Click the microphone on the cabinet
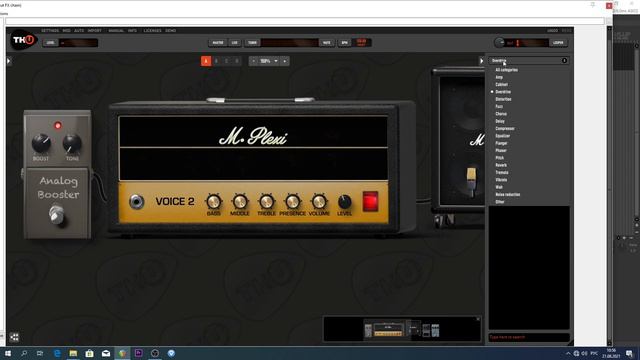 [x=471, y=182]
